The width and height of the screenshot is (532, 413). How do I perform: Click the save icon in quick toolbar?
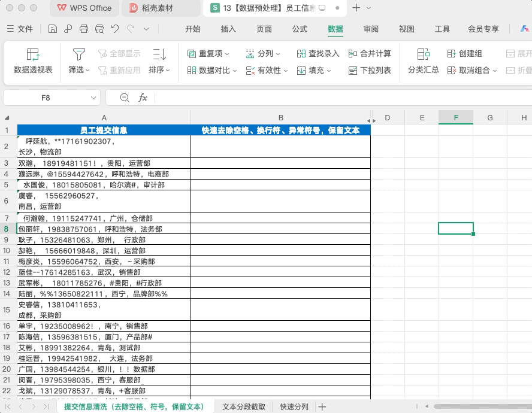53,29
